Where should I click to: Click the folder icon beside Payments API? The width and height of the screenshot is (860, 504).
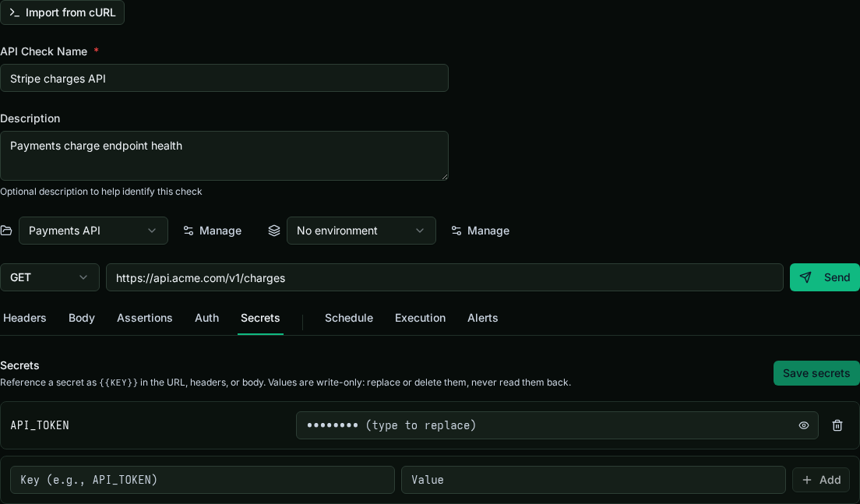point(6,231)
